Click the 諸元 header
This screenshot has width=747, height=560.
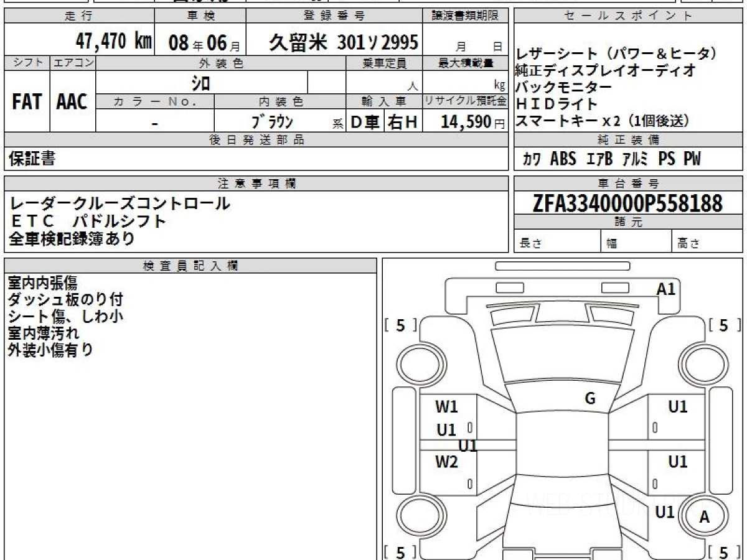click(627, 222)
